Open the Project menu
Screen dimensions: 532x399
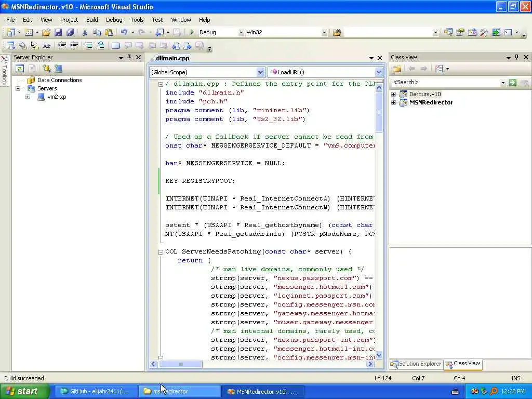(x=69, y=20)
